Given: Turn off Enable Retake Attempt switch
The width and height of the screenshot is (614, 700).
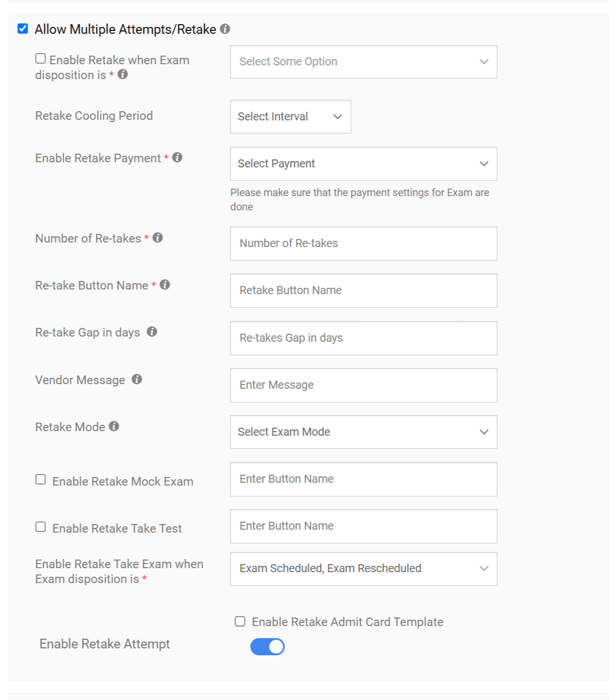Looking at the screenshot, I should pos(267,647).
